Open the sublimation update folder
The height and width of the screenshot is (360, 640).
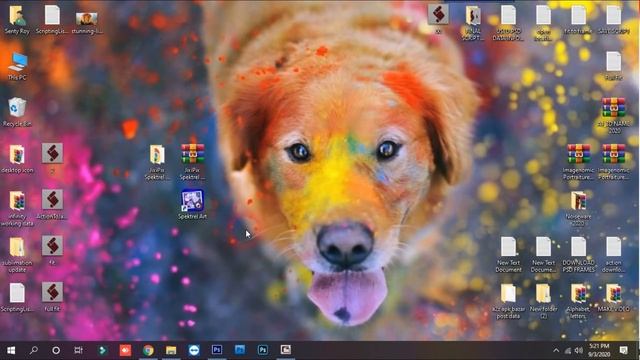(x=17, y=255)
